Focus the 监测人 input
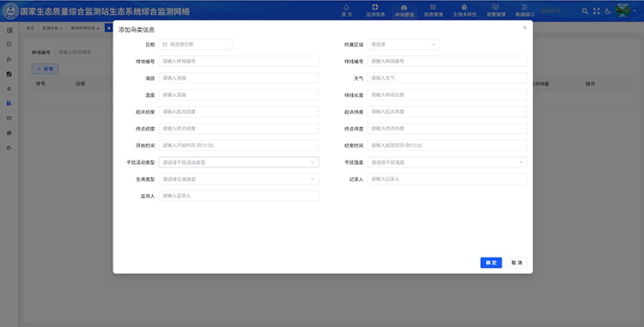 coord(239,196)
